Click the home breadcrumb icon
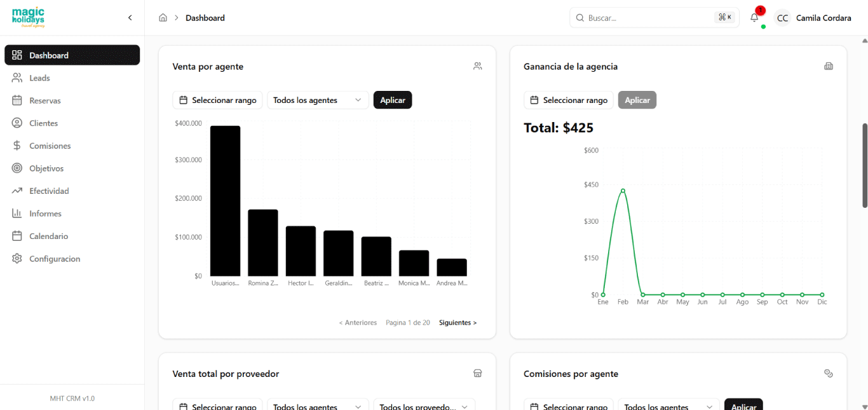Screen dimensions: 868x410 pos(163,18)
